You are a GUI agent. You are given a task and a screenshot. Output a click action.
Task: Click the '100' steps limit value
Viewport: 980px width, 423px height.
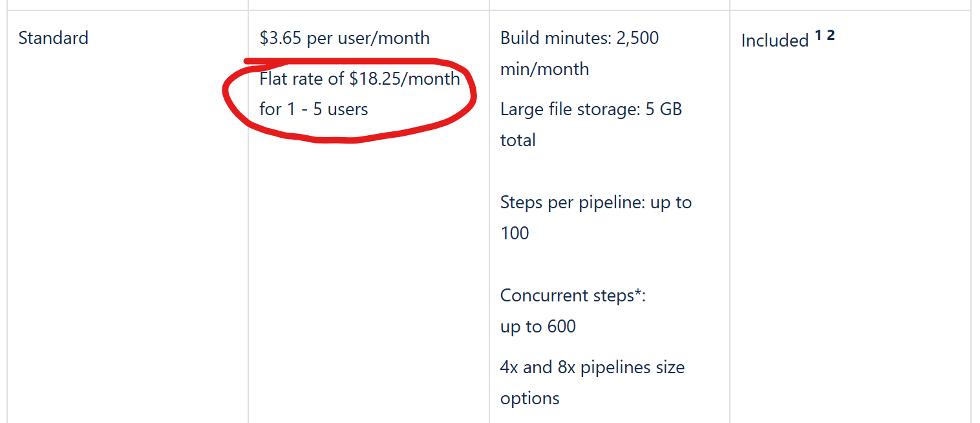[515, 233]
